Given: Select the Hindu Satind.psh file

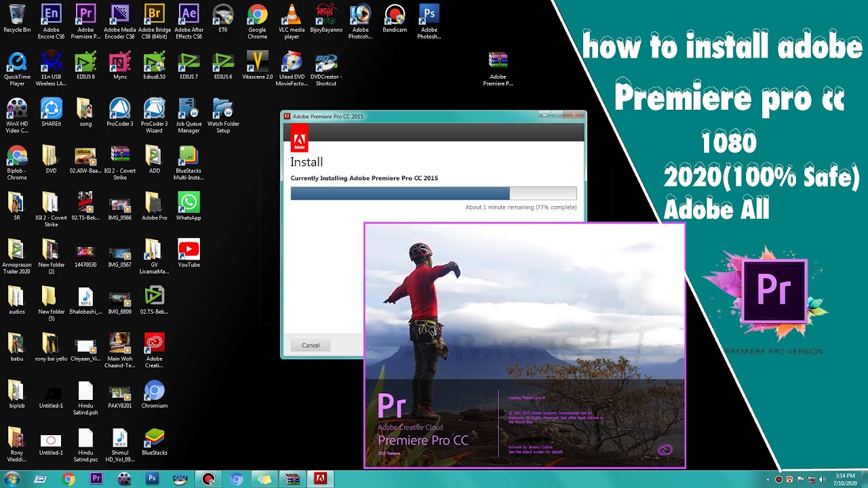Looking at the screenshot, I should pos(85,397).
